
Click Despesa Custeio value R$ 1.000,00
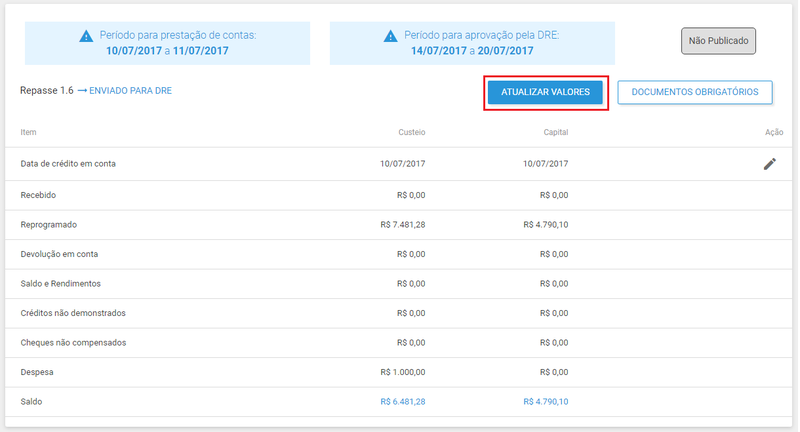coord(403,372)
